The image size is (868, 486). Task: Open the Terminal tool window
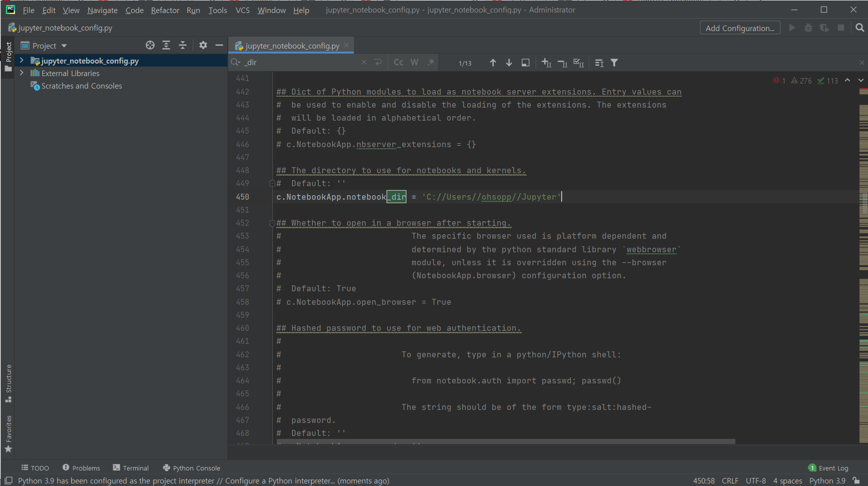point(131,468)
